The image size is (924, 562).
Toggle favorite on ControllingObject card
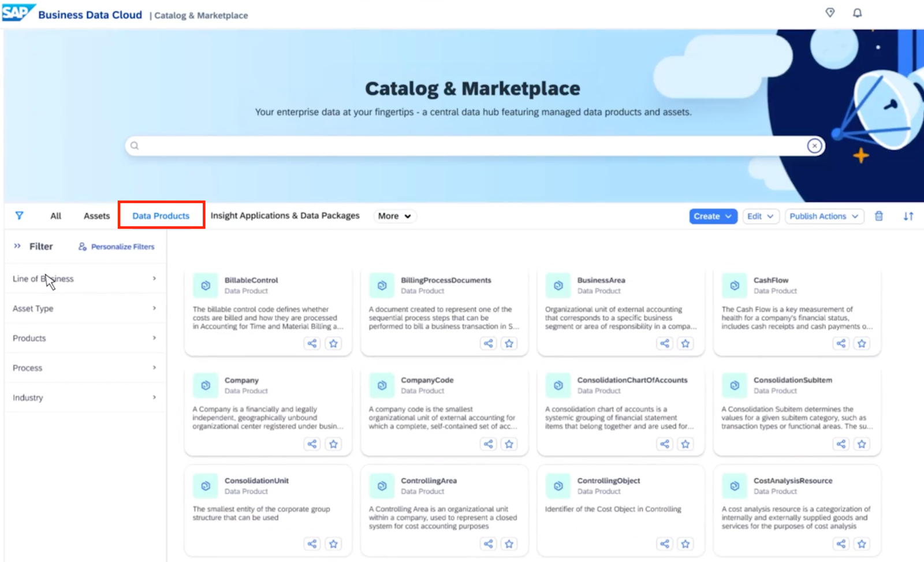(685, 544)
